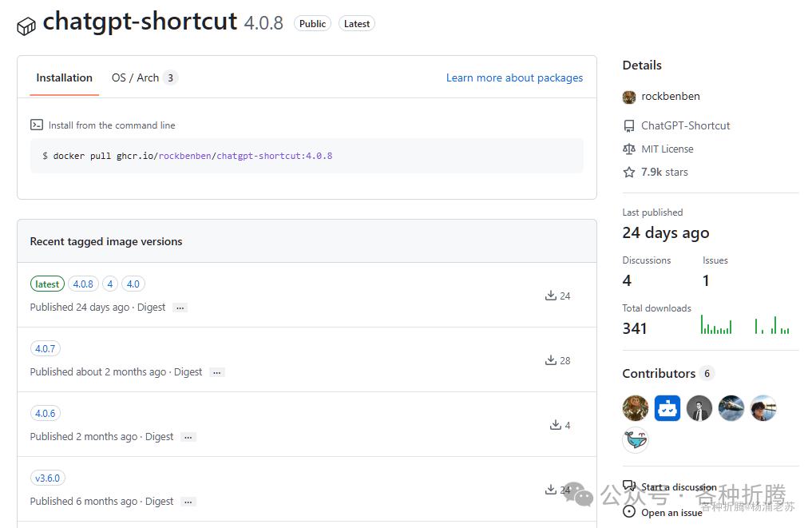This screenshot has width=812, height=528.
Task: Click the blue contributor avatar thumbnail
Action: (667, 407)
